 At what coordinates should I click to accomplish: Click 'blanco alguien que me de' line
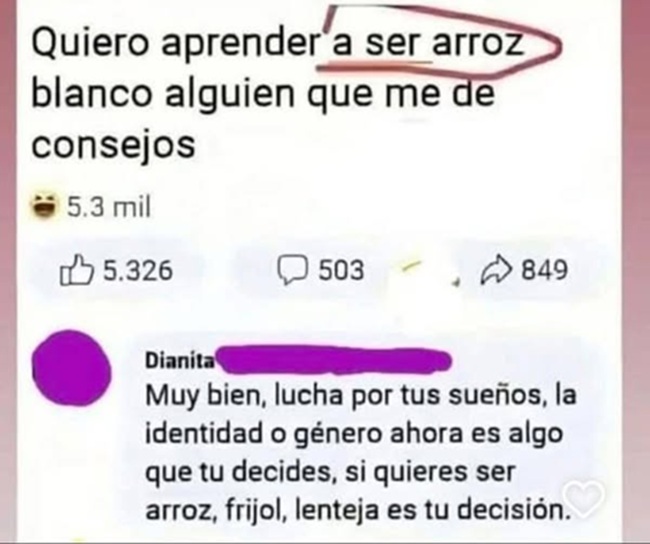click(263, 95)
